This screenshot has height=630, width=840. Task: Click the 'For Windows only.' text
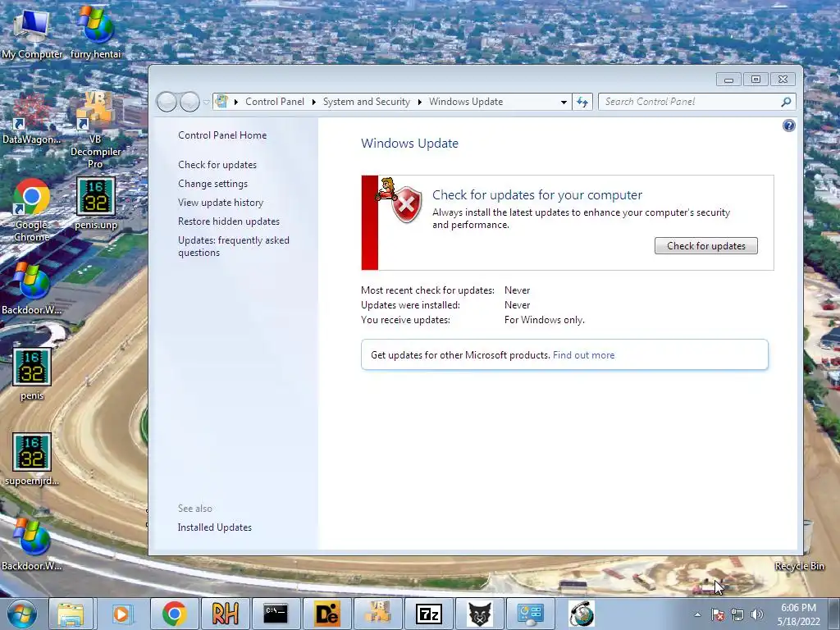tap(545, 320)
